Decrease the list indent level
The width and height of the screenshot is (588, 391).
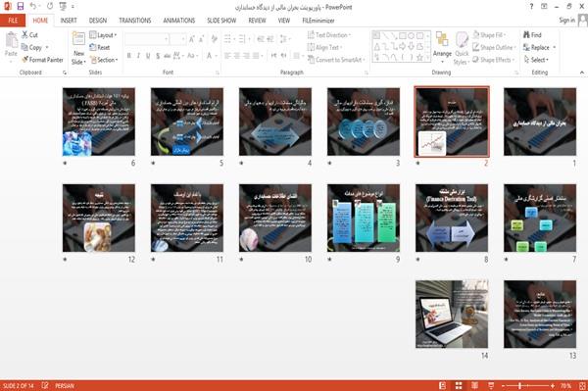pyautogui.click(x=261, y=39)
